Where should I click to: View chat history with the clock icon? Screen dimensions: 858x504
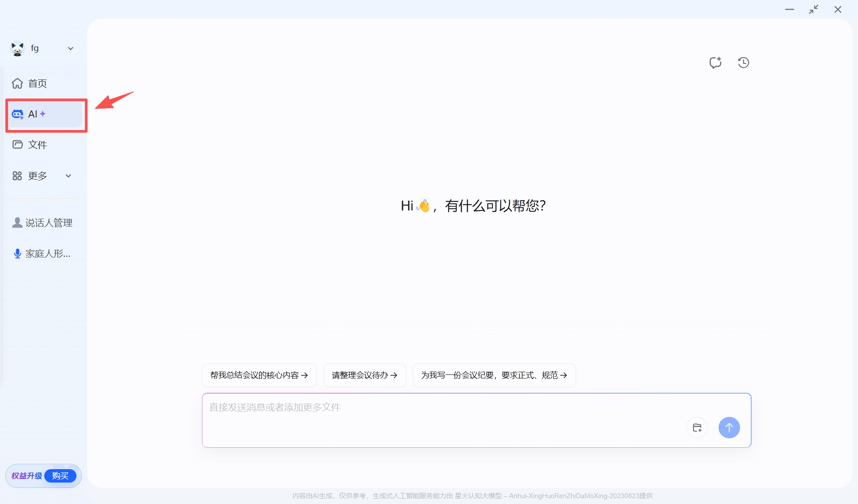(x=744, y=63)
